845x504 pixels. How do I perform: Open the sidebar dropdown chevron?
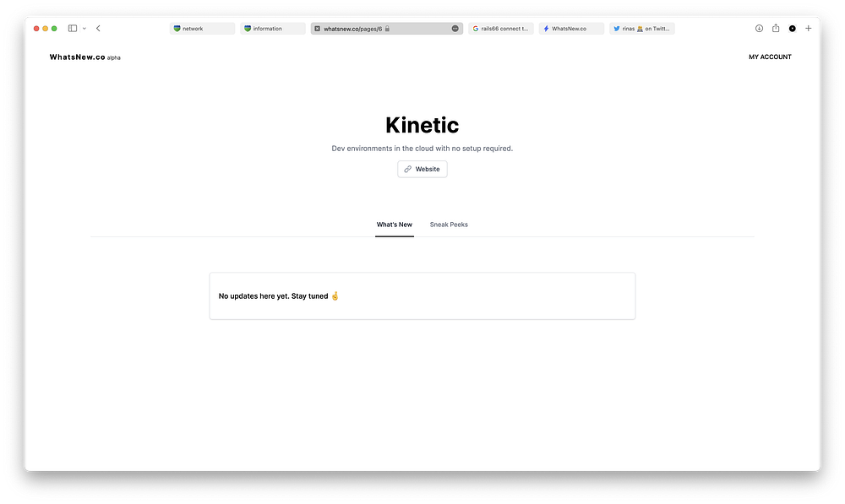point(84,29)
